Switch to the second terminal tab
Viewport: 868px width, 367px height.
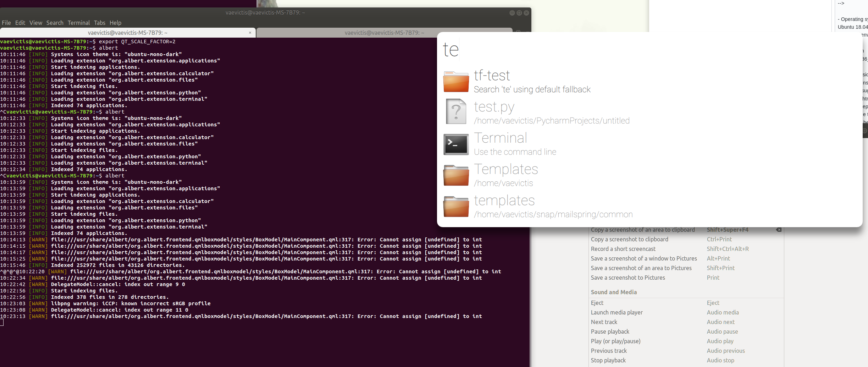(384, 32)
